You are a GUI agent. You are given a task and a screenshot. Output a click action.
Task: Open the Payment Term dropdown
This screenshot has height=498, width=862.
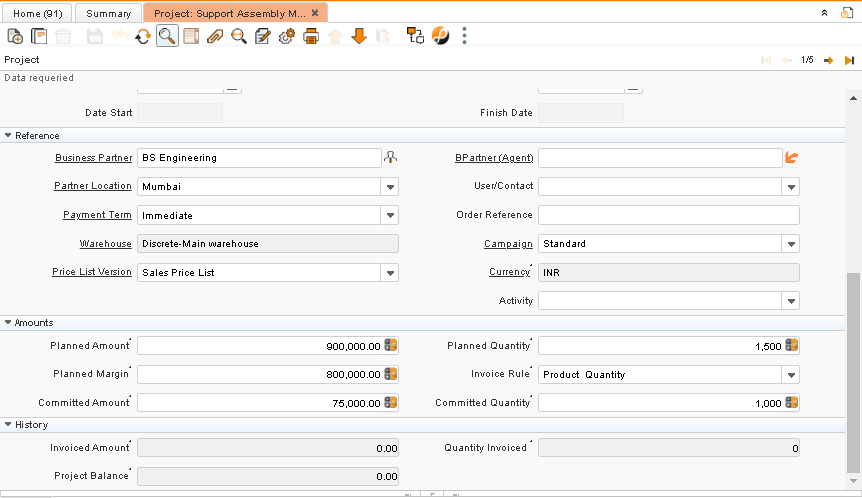[390, 215]
